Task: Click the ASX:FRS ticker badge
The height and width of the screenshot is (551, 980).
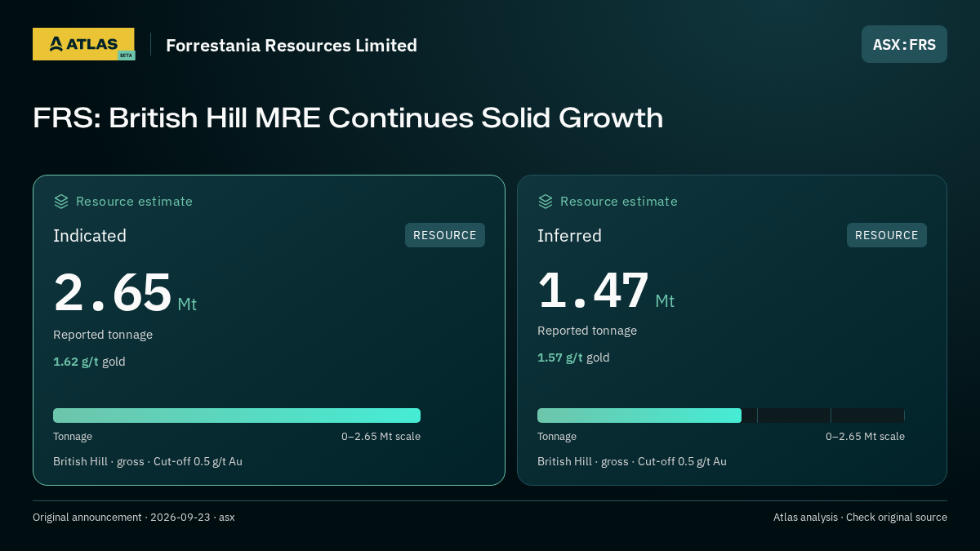Action: coord(904,44)
